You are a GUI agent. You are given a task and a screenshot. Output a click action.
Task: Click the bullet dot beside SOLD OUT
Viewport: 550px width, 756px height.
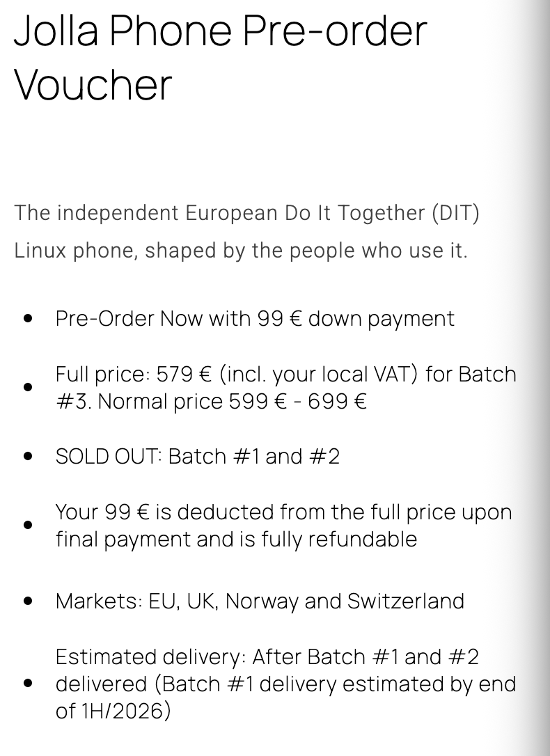(28, 456)
